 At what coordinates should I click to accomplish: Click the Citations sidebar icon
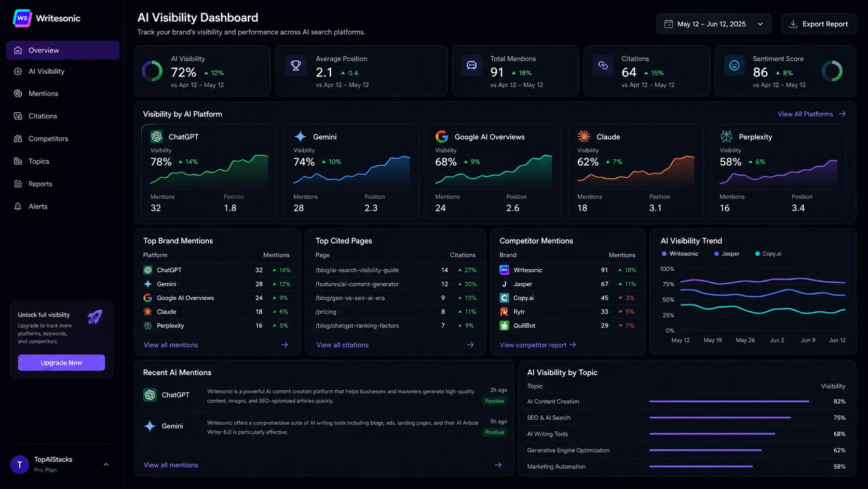click(x=18, y=116)
